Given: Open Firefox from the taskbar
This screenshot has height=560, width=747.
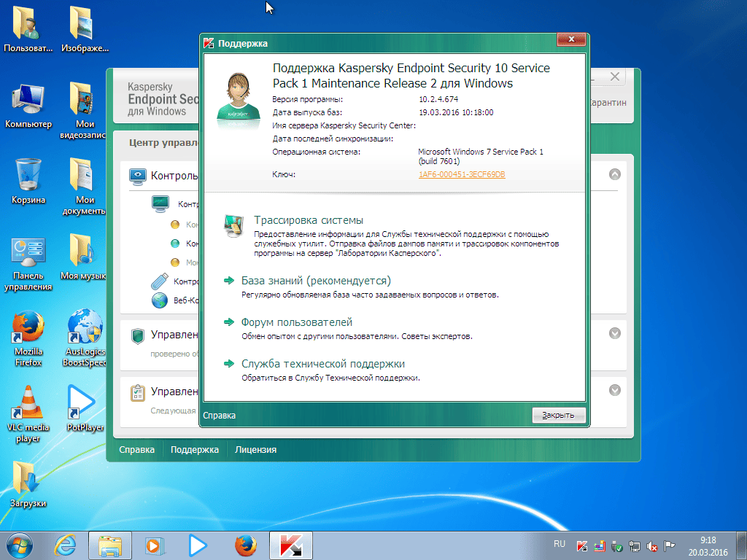Looking at the screenshot, I should [x=246, y=545].
